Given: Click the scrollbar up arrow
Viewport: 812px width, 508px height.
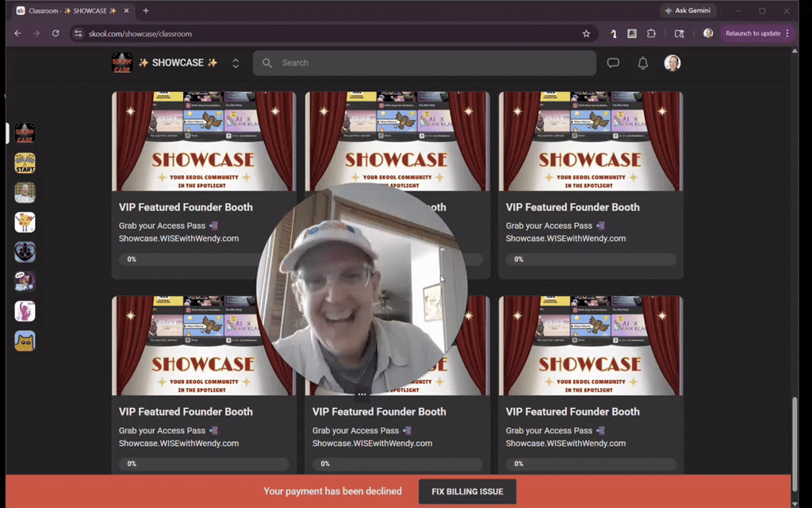Looking at the screenshot, I should tap(795, 51).
